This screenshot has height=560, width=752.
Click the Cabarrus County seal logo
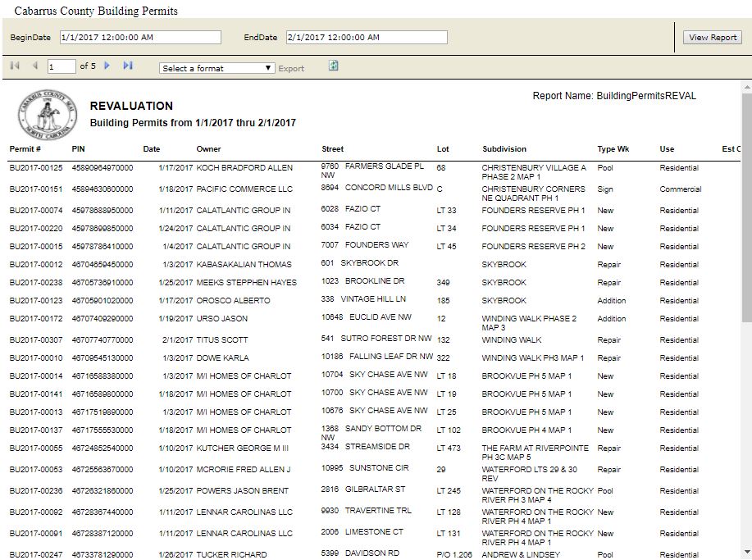45,116
